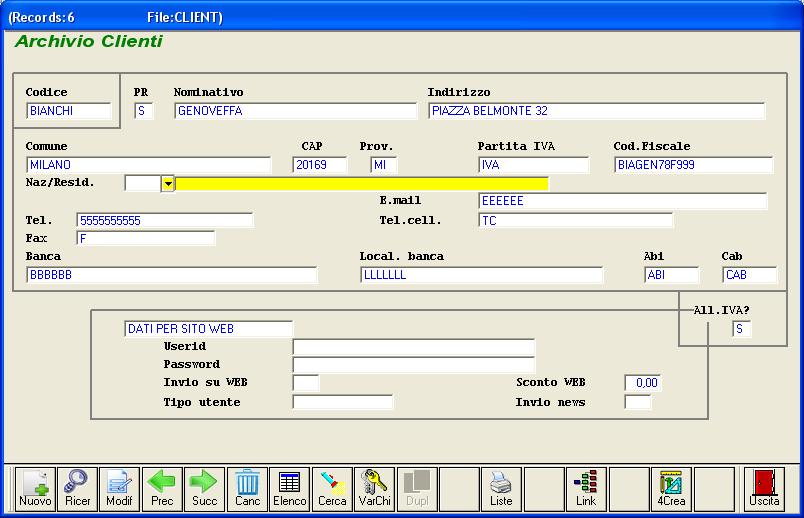Click the Invio news field
Viewport: 804px width, 518px height.
pyautogui.click(x=638, y=402)
